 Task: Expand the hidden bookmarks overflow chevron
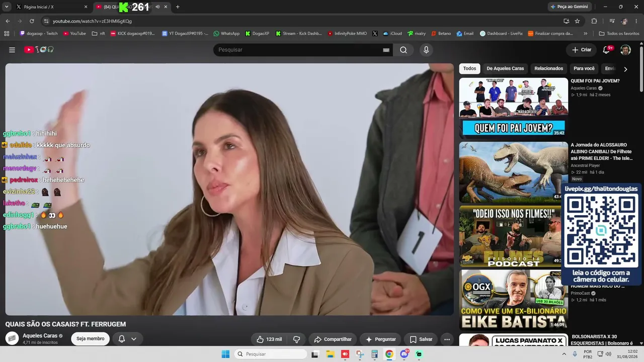click(x=585, y=34)
